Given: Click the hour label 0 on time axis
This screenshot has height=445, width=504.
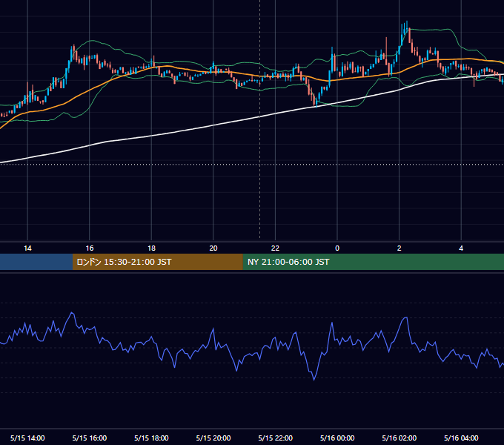Looking at the screenshot, I should point(337,248).
